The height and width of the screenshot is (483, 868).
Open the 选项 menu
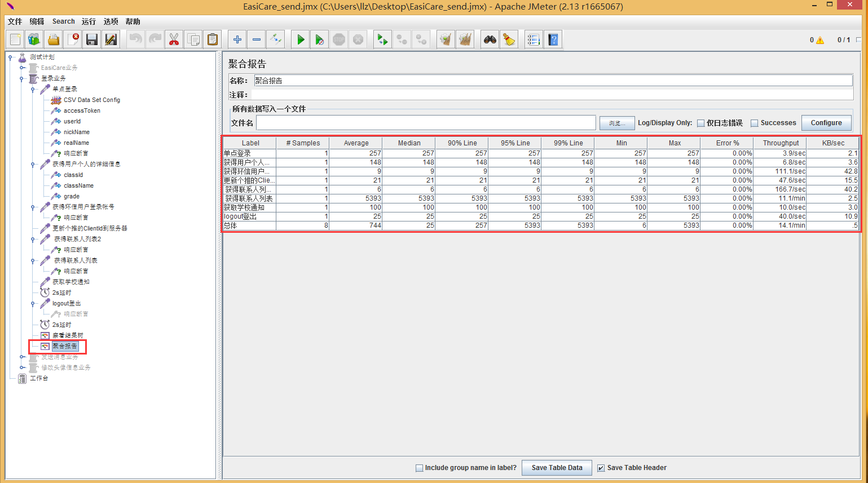[x=111, y=21]
